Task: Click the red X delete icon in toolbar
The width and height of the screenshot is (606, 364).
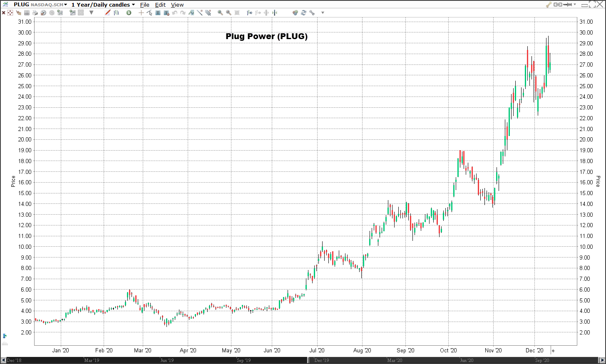Action: pyautogui.click(x=3, y=13)
